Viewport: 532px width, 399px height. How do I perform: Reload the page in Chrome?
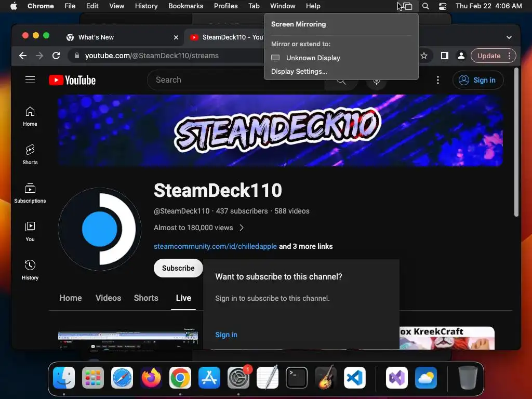pos(56,56)
